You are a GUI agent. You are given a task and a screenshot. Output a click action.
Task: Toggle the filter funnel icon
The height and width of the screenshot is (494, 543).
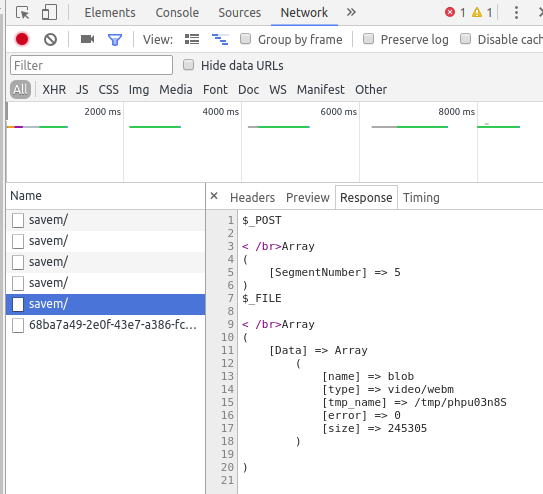click(115, 40)
